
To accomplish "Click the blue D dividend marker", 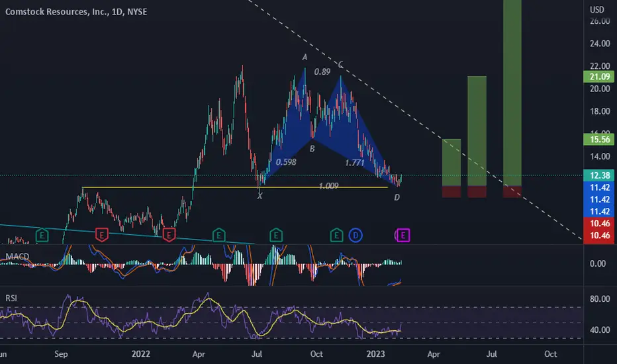I will coord(356,236).
